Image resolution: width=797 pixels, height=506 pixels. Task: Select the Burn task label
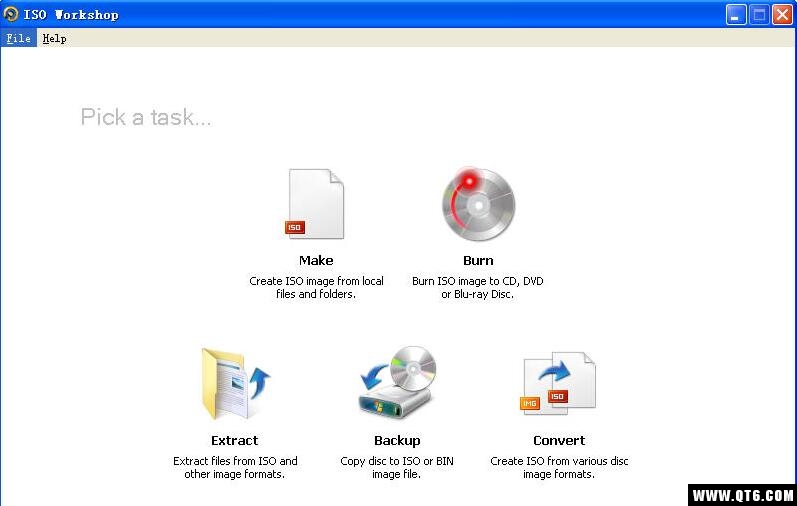coord(478,260)
